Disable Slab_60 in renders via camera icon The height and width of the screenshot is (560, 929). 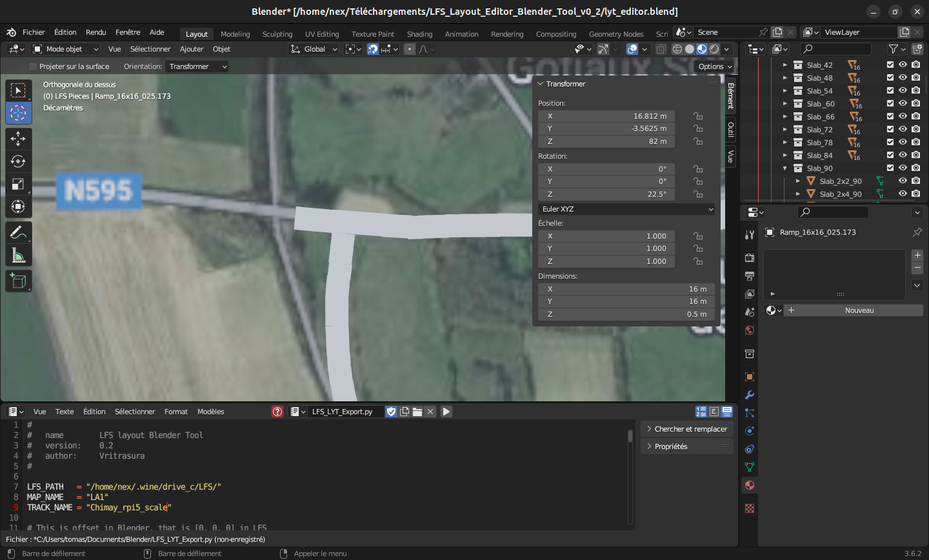[916, 103]
